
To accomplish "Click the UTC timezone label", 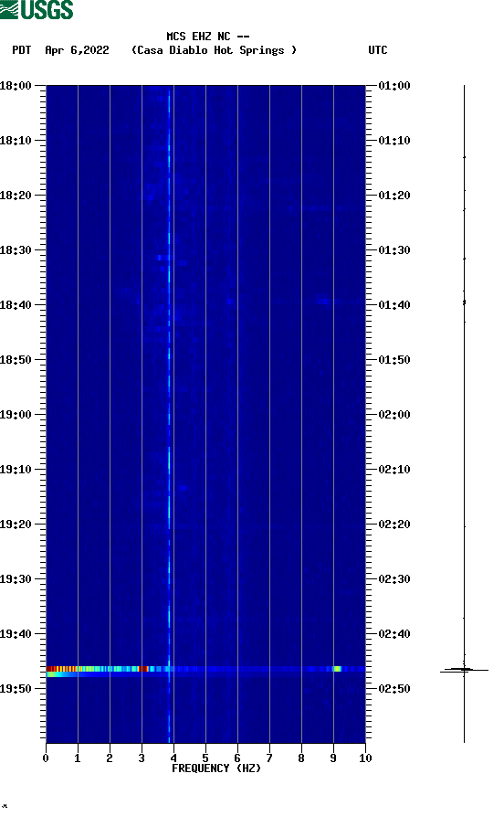I will (x=378, y=50).
